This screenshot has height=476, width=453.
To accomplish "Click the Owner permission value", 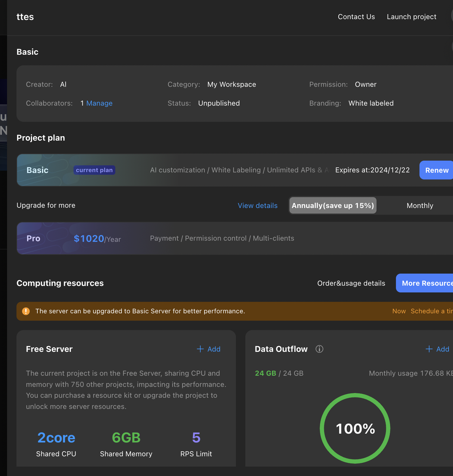I will 366,84.
